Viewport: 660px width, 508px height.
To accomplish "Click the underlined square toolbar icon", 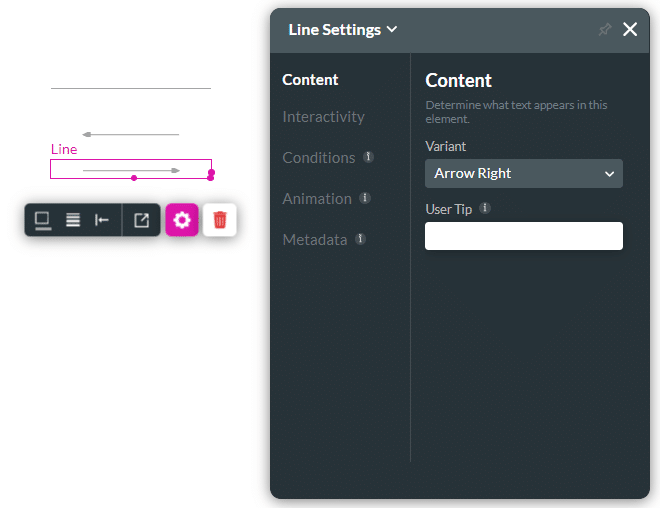I will click(x=43, y=220).
